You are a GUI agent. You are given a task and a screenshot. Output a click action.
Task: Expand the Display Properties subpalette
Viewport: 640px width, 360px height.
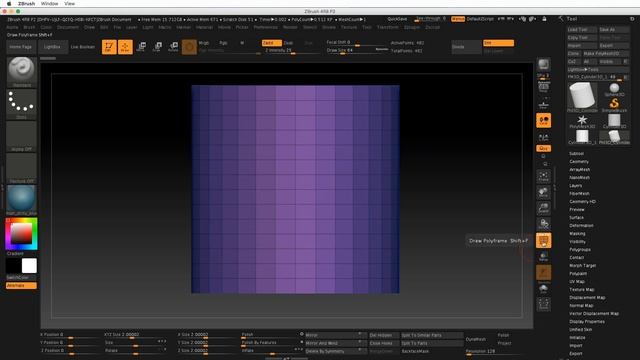coord(587,322)
